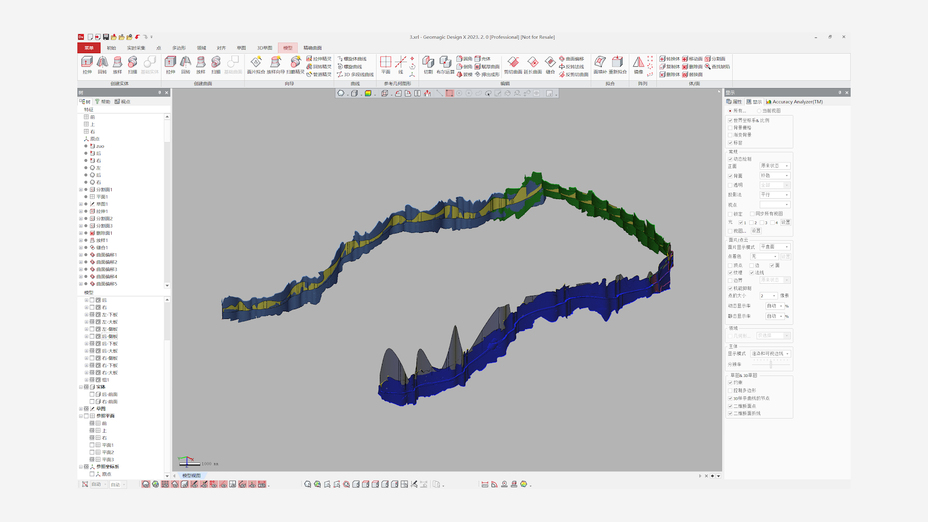Select the 切割 (Cut) tool
The height and width of the screenshot is (522, 928).
tap(428, 65)
